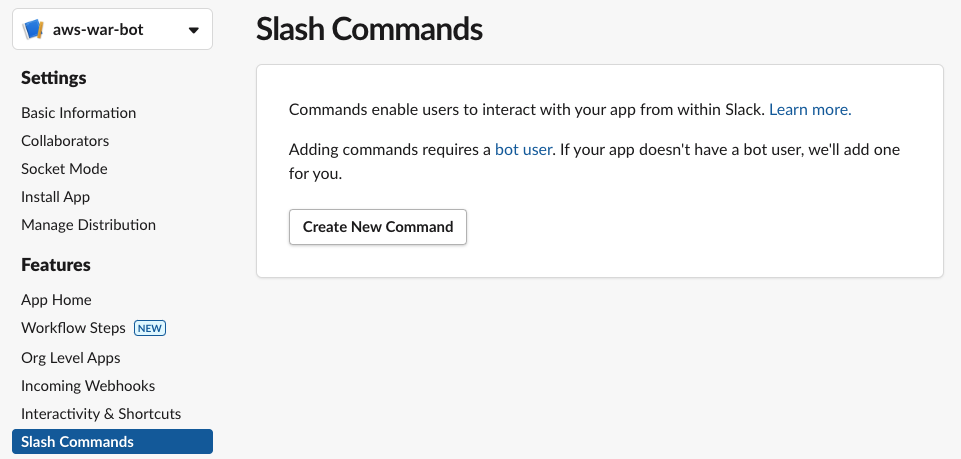Click the aws-war-bot app icon
The width and height of the screenshot is (961, 459).
point(33,29)
